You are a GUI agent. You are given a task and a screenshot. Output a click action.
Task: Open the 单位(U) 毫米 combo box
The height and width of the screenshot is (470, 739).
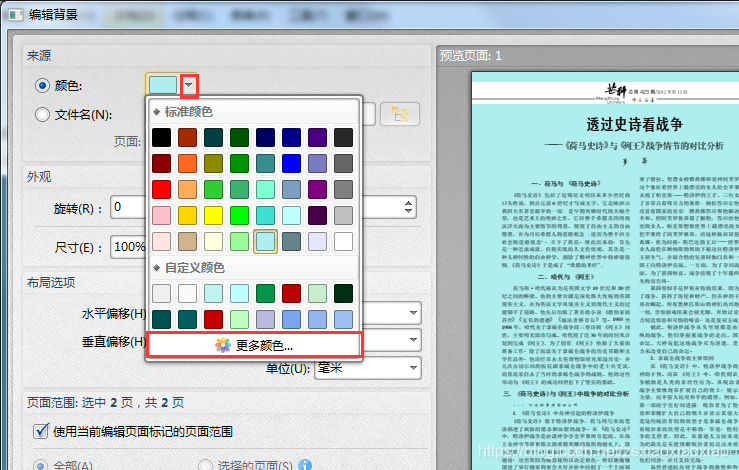coord(368,368)
